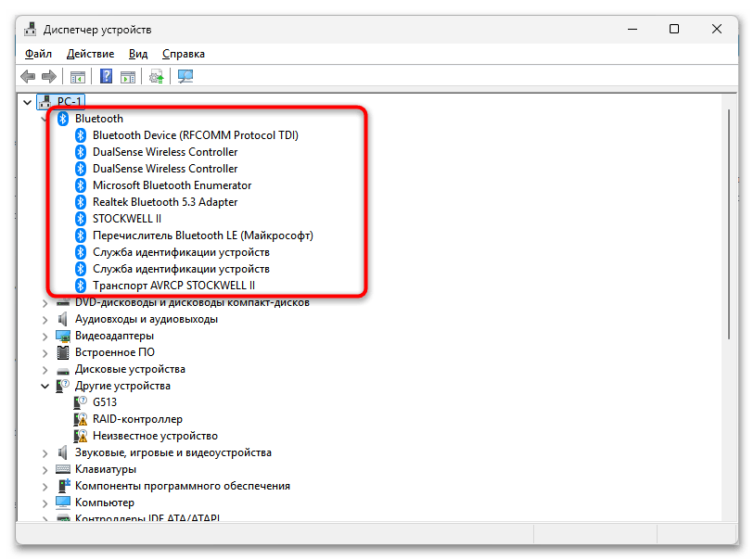Screen dimensions: 754x560
Task: Select G513 device label
Action: pos(105,402)
